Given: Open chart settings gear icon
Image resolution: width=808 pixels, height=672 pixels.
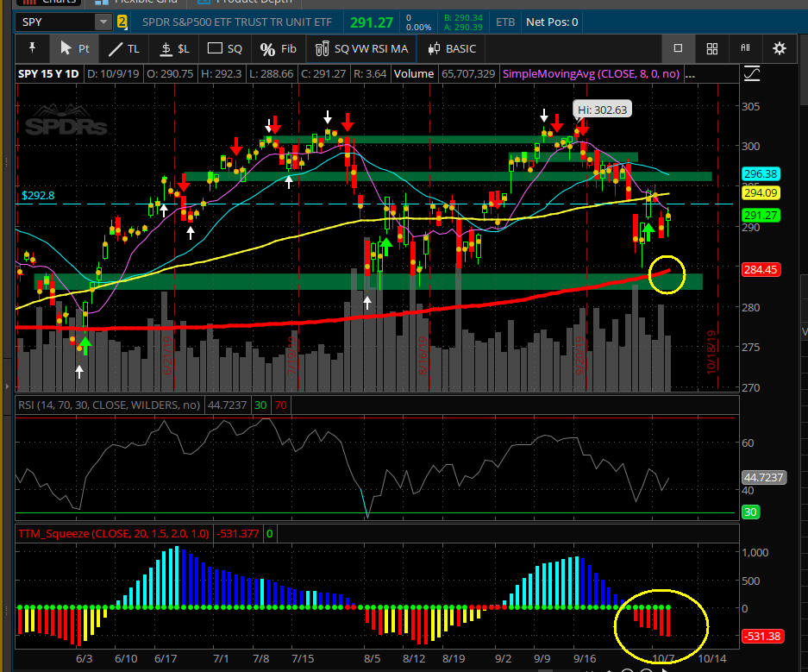Looking at the screenshot, I should coord(780,48).
